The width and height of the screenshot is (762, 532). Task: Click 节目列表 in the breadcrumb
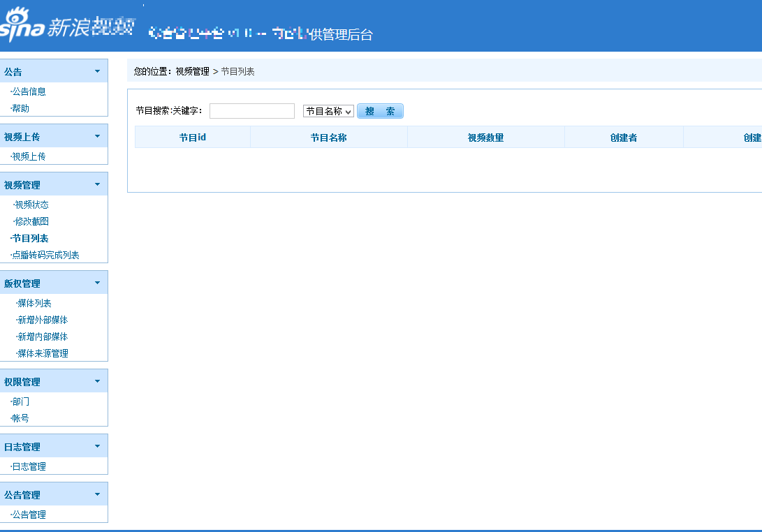[237, 71]
